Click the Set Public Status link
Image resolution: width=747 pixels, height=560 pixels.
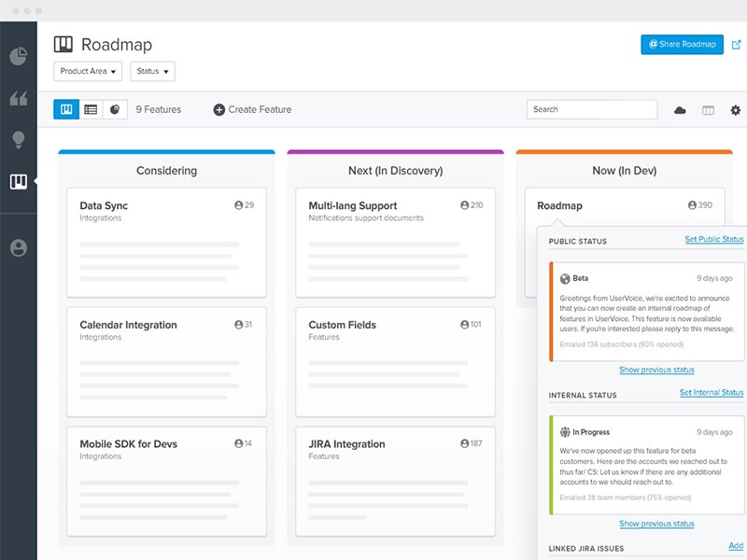[713, 240]
